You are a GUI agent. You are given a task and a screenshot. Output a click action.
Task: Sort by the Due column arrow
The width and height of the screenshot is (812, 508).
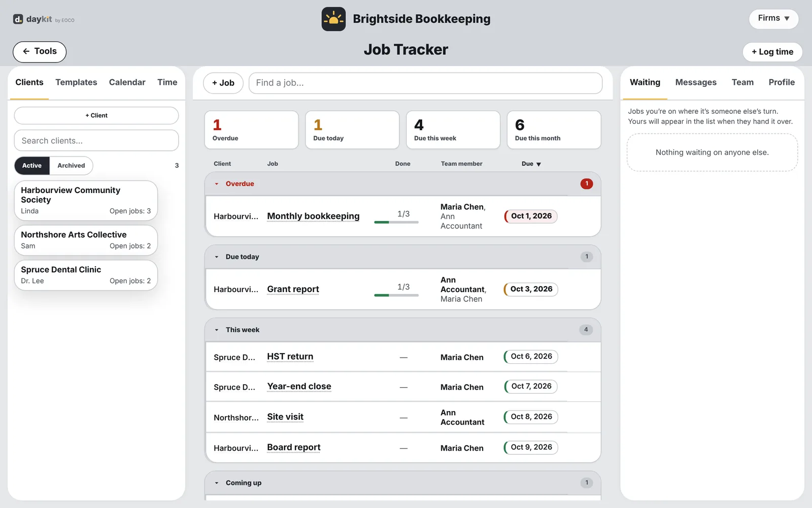point(539,164)
